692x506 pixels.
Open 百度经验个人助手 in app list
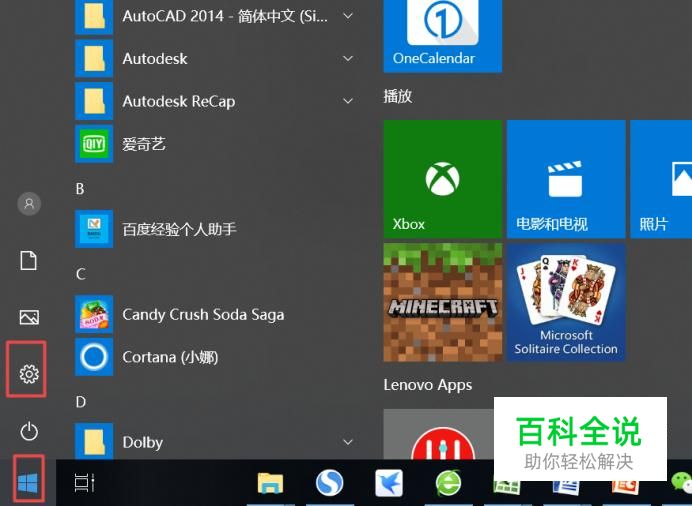[216, 229]
